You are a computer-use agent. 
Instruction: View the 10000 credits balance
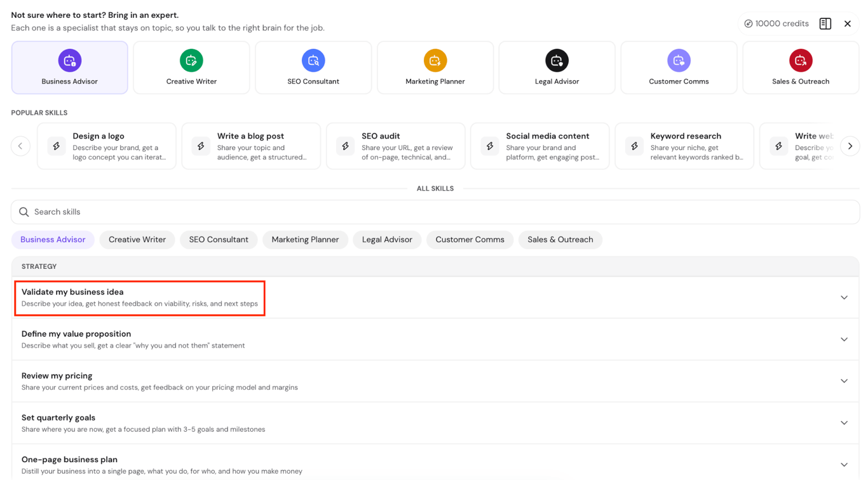click(776, 24)
